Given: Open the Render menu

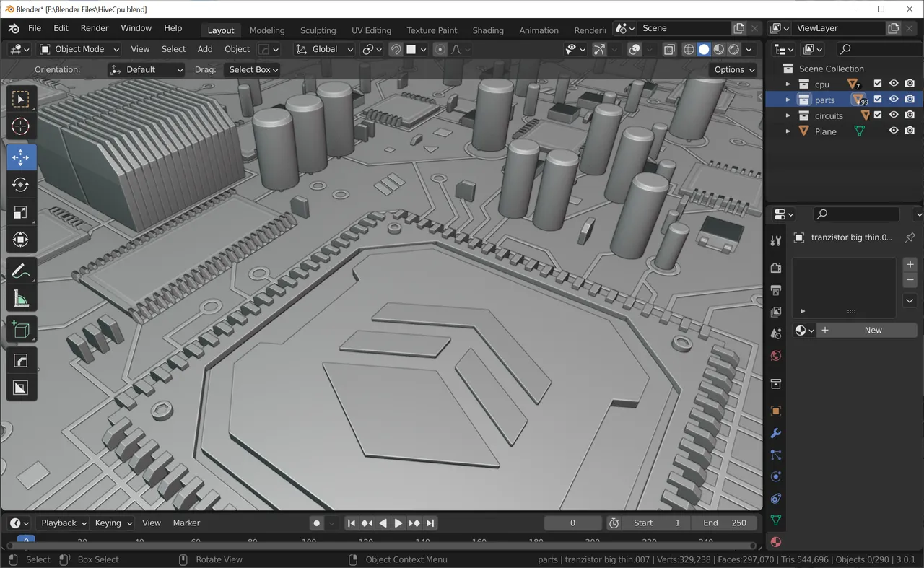Looking at the screenshot, I should (95, 28).
